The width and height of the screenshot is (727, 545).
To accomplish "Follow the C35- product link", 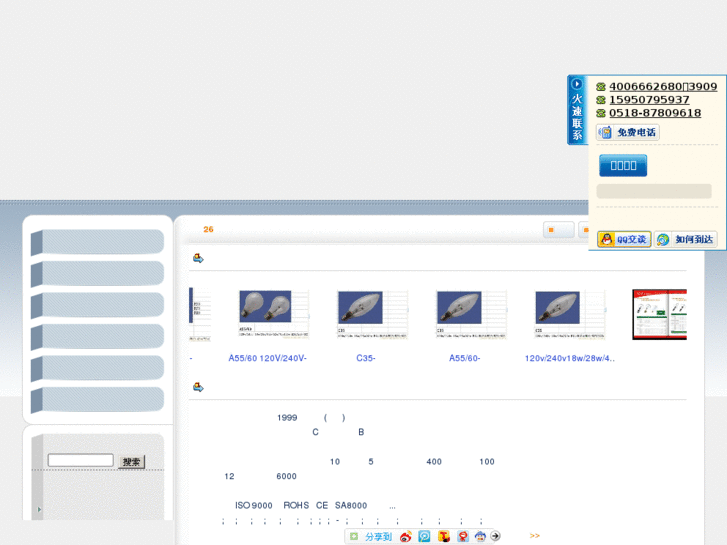I will pos(366,358).
